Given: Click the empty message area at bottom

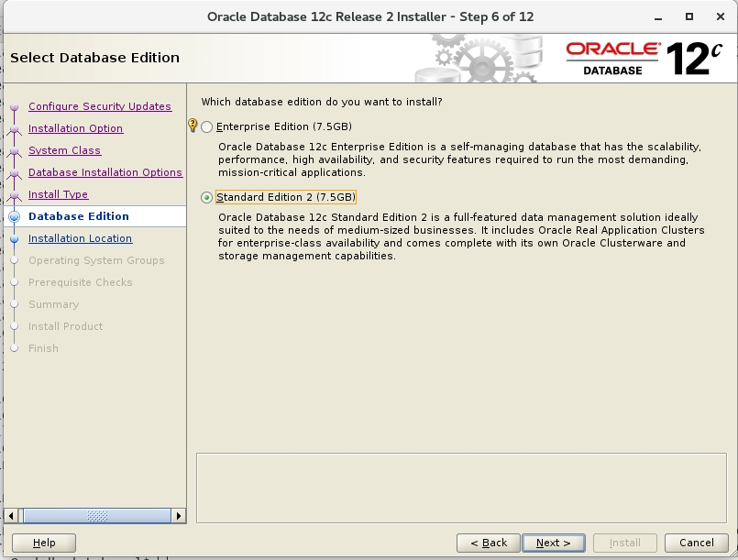Looking at the screenshot, I should click(x=461, y=488).
